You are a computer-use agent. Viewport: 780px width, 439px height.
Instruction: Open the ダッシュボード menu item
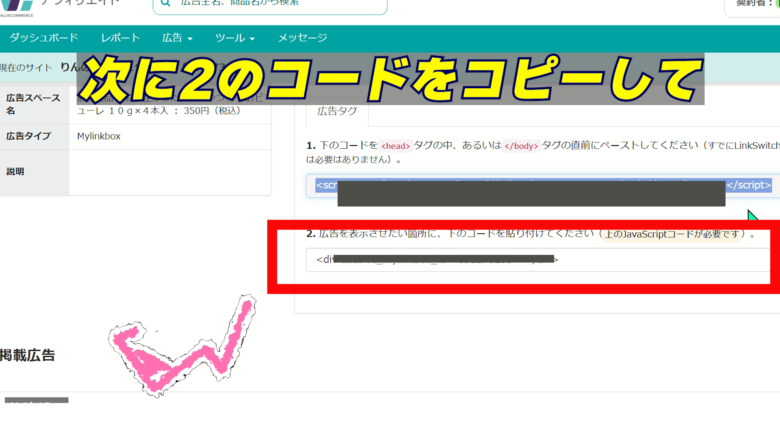point(44,38)
